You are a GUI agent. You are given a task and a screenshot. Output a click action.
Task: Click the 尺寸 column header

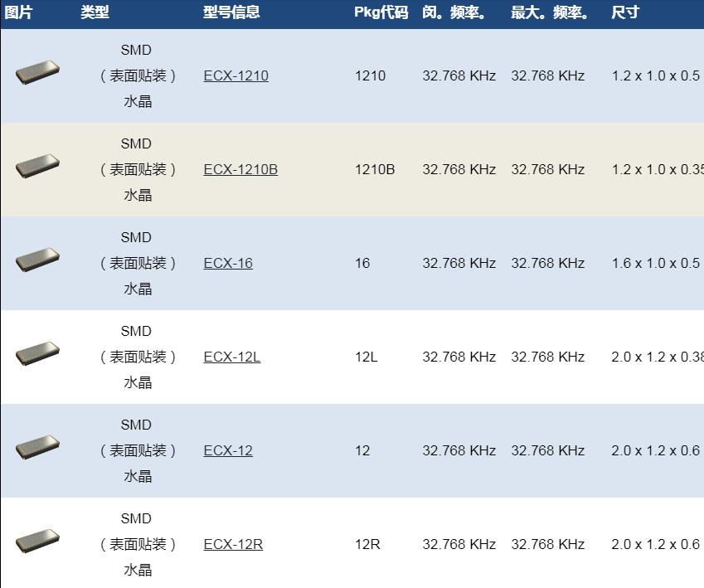625,12
